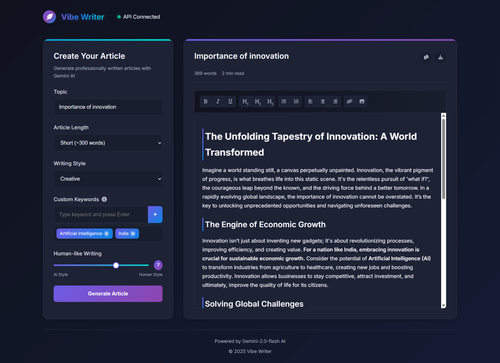Click the API Connected status indicator

pyautogui.click(x=138, y=17)
